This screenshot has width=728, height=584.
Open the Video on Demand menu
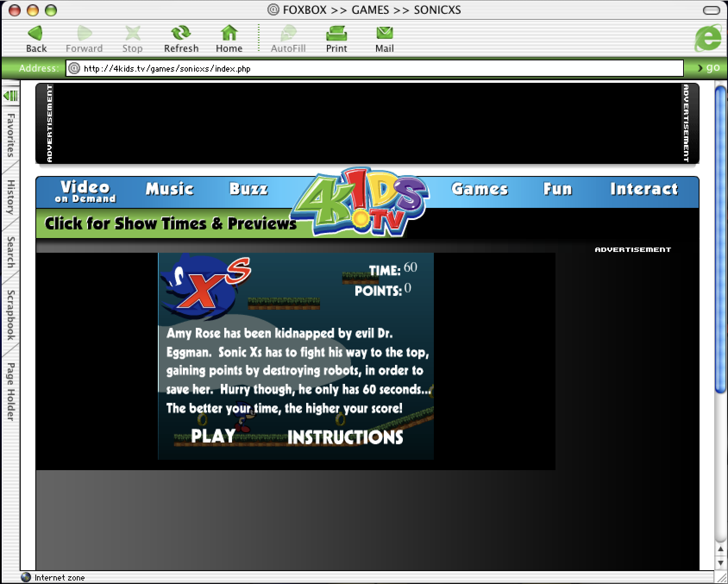tap(85, 192)
